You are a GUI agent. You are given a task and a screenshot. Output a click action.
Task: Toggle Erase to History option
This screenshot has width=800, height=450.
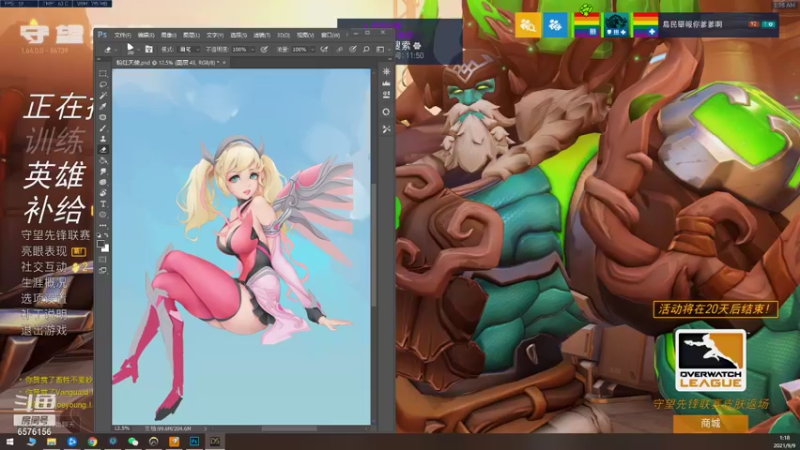[339, 49]
